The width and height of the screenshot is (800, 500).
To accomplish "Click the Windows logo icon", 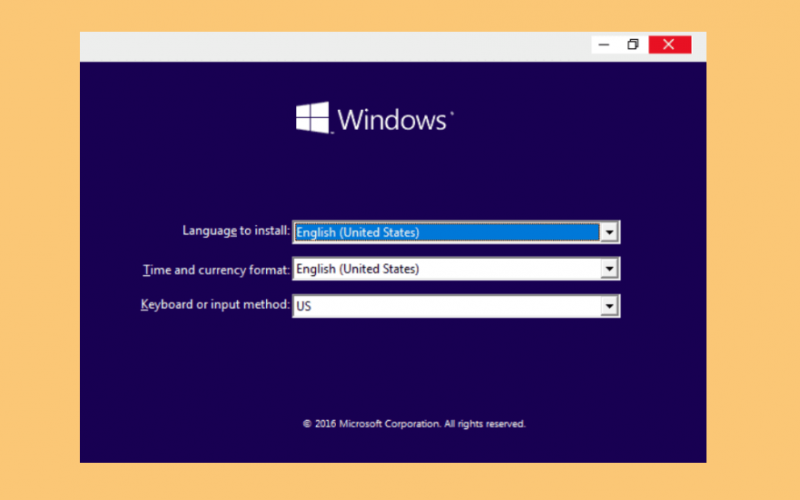I will (x=313, y=117).
